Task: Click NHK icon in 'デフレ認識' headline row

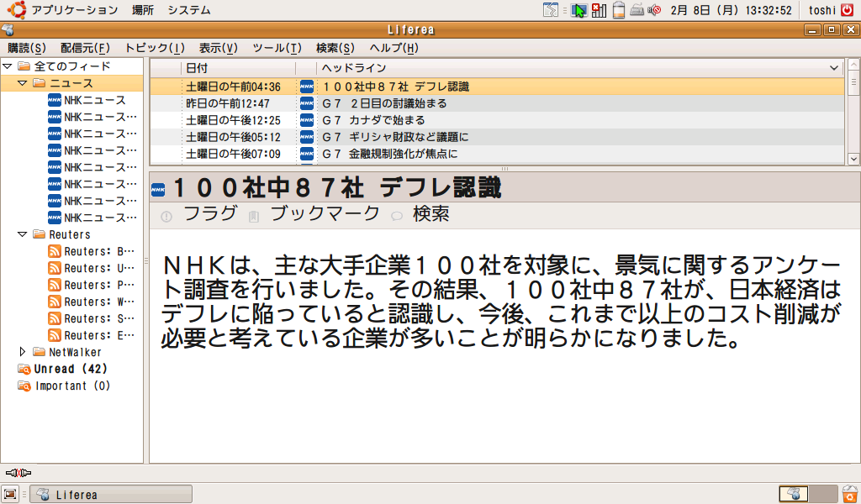Action: (x=307, y=87)
